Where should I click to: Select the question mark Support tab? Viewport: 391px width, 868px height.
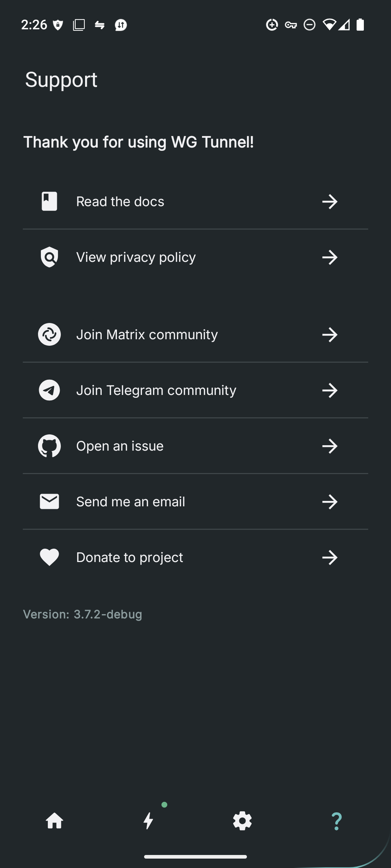(336, 821)
